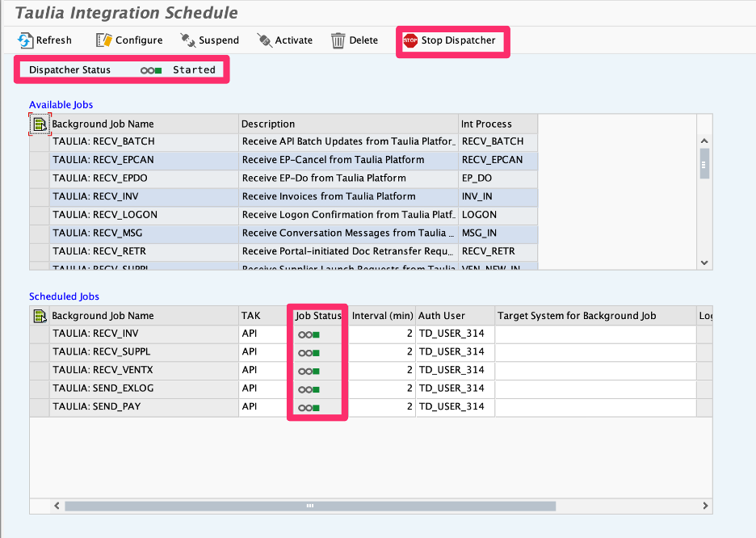The image size is (756, 538).
Task: Click left arrow of Scheduled Jobs horizontal scrollbar
Action: [x=57, y=506]
